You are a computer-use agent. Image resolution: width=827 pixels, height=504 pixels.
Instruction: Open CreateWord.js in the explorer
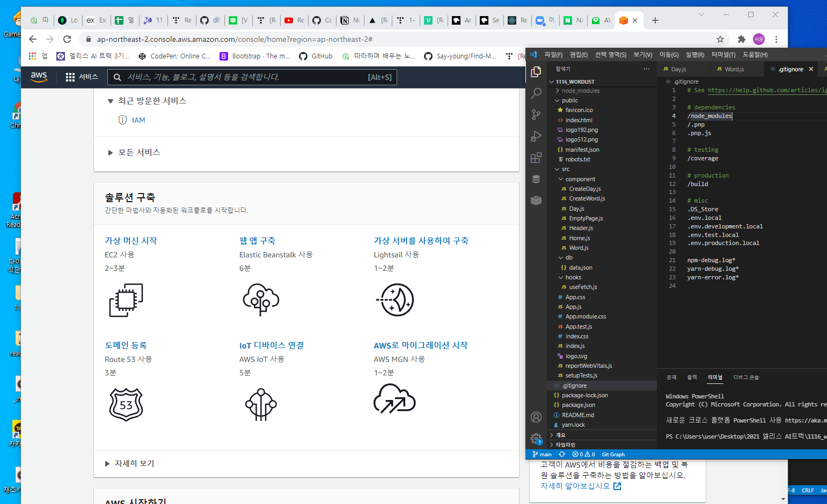pos(587,198)
